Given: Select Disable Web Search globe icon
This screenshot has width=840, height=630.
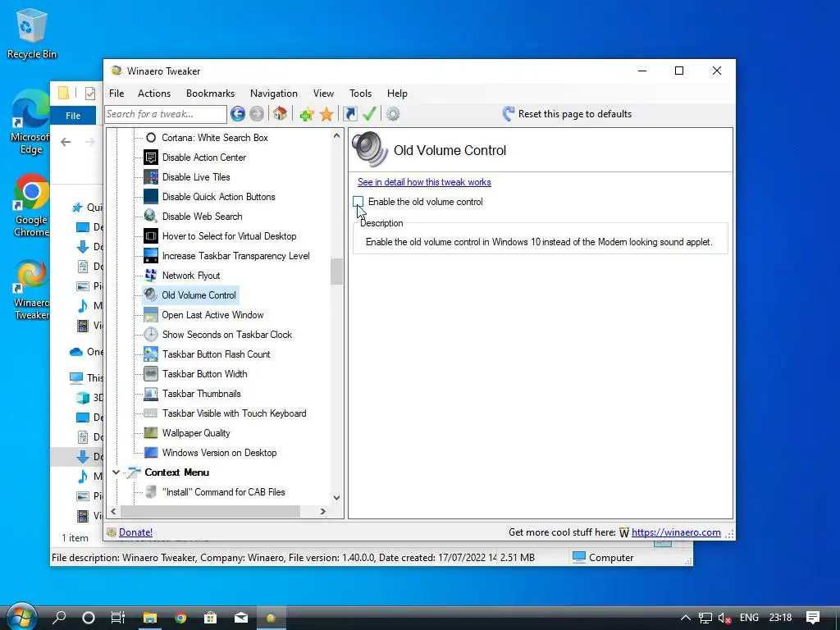Looking at the screenshot, I should click(x=151, y=217).
